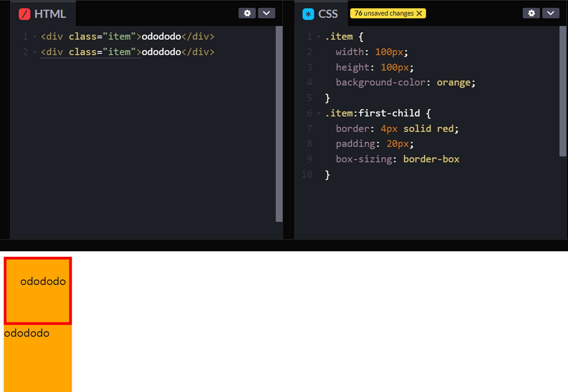Place cursor on box-sizing: border-box line
This screenshot has height=392, width=568.
click(x=397, y=159)
